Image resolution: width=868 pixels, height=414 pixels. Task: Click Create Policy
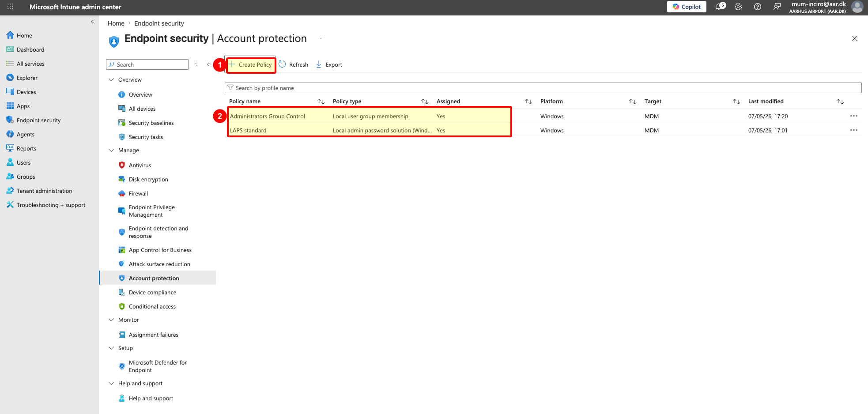251,64
